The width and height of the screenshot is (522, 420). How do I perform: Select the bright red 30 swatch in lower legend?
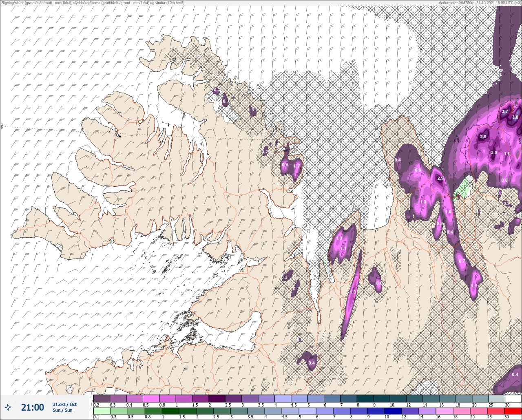(513, 411)
